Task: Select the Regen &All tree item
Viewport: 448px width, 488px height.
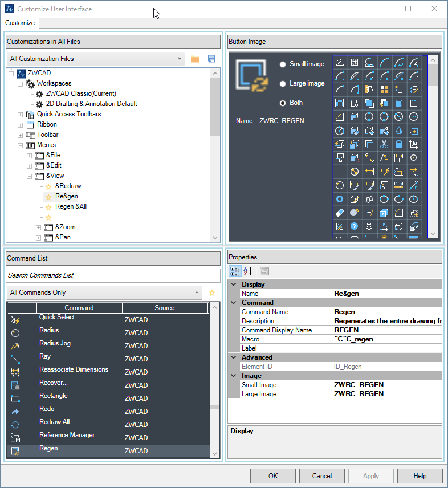Action: [71, 206]
